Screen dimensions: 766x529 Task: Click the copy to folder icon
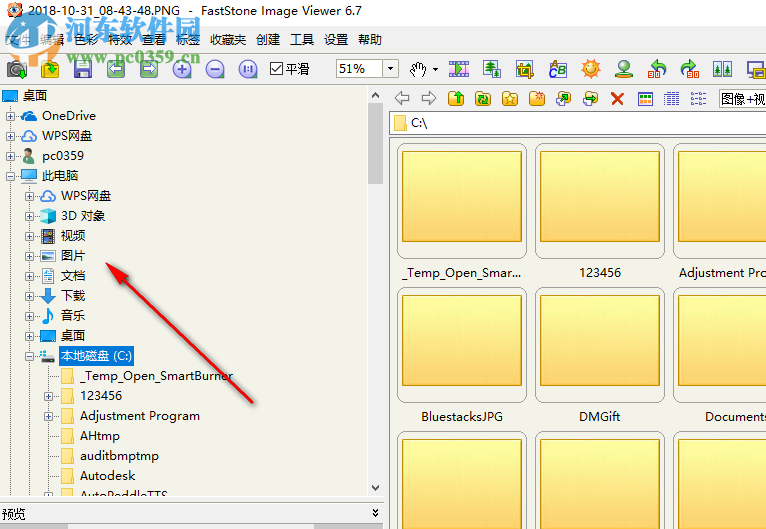pos(564,98)
